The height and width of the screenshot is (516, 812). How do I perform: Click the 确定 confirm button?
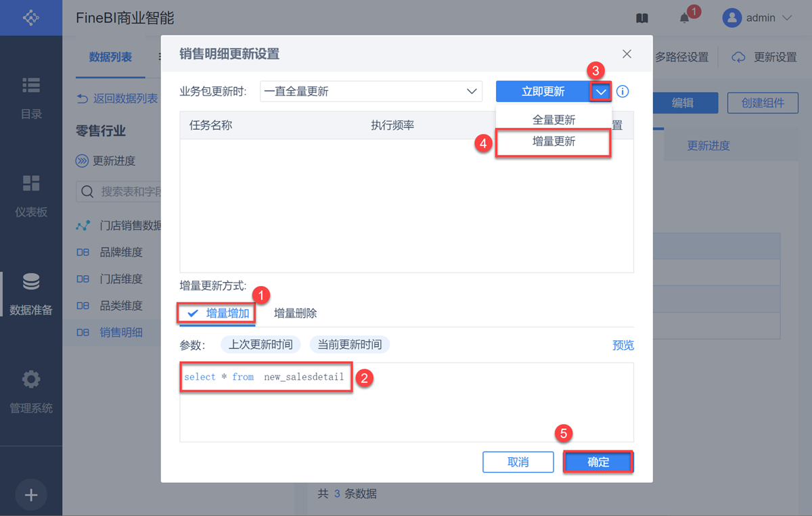[x=598, y=463]
